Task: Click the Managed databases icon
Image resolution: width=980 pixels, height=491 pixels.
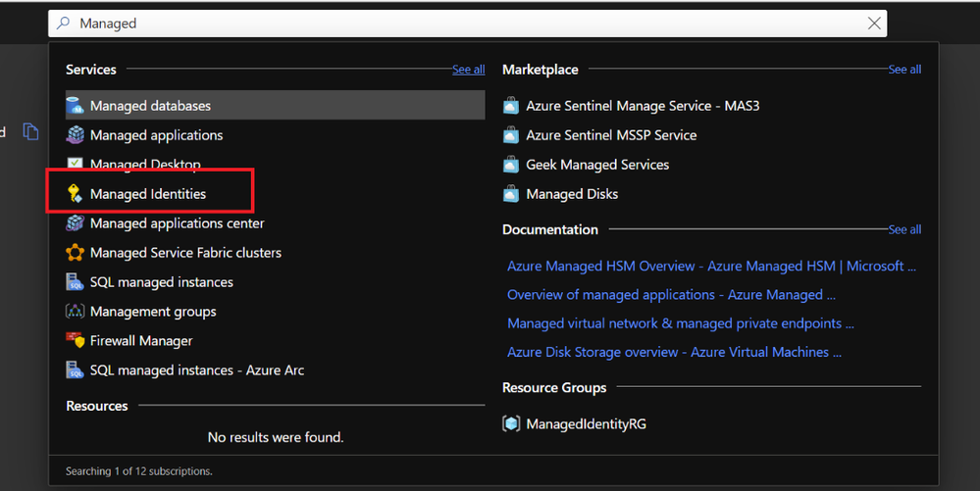Action: (x=75, y=106)
